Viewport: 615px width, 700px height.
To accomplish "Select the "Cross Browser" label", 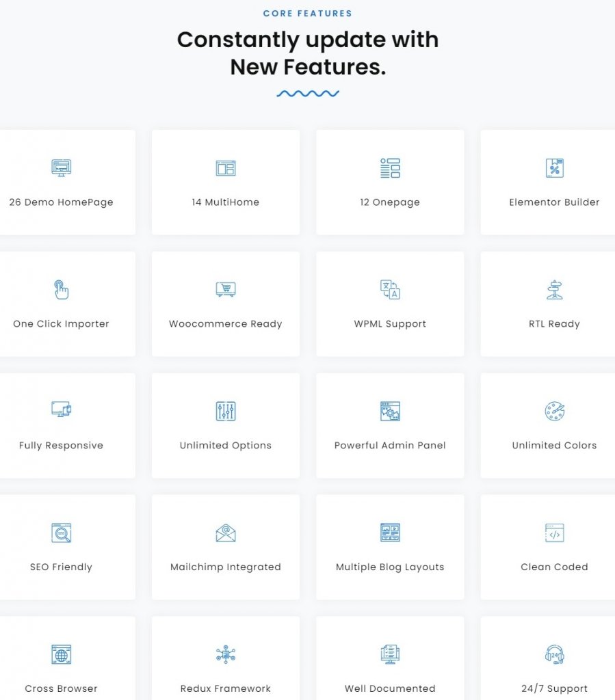I will click(61, 688).
